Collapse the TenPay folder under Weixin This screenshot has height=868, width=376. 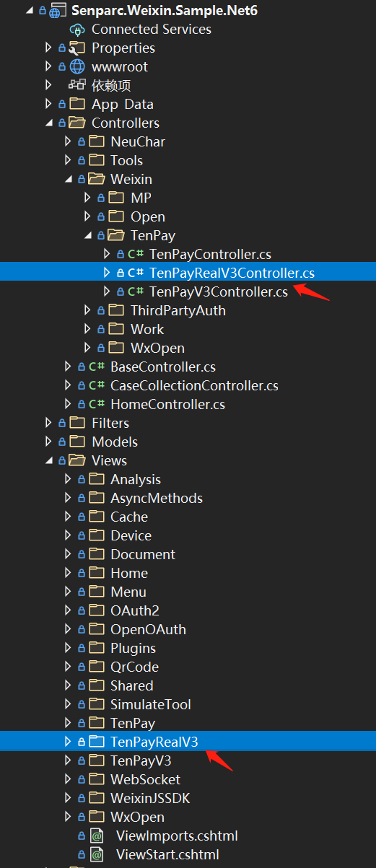[88, 236]
